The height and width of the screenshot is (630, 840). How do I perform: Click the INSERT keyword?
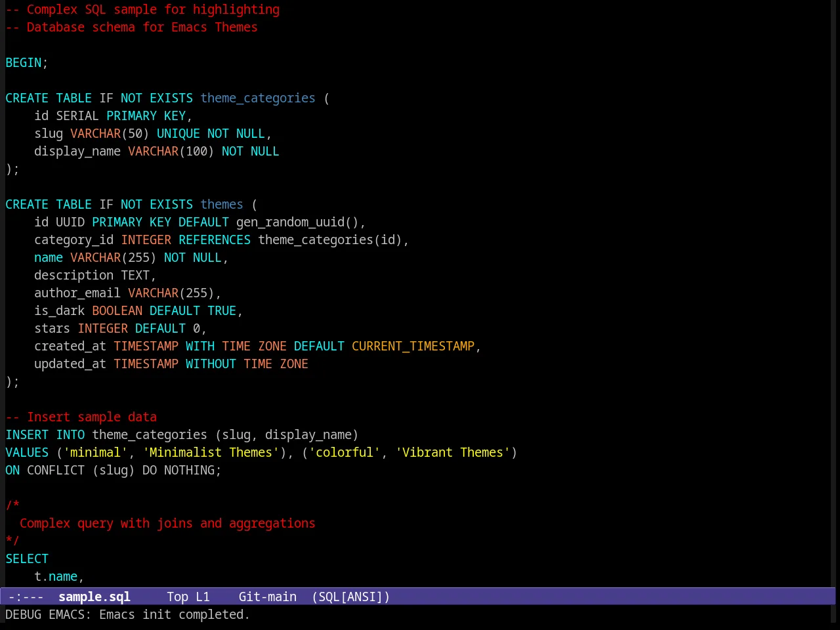tap(27, 434)
